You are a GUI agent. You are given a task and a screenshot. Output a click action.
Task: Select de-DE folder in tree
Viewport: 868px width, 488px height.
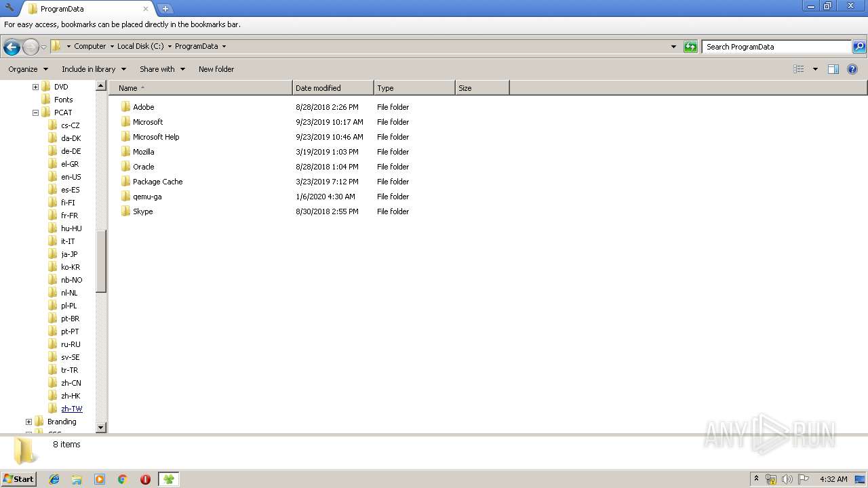click(71, 151)
